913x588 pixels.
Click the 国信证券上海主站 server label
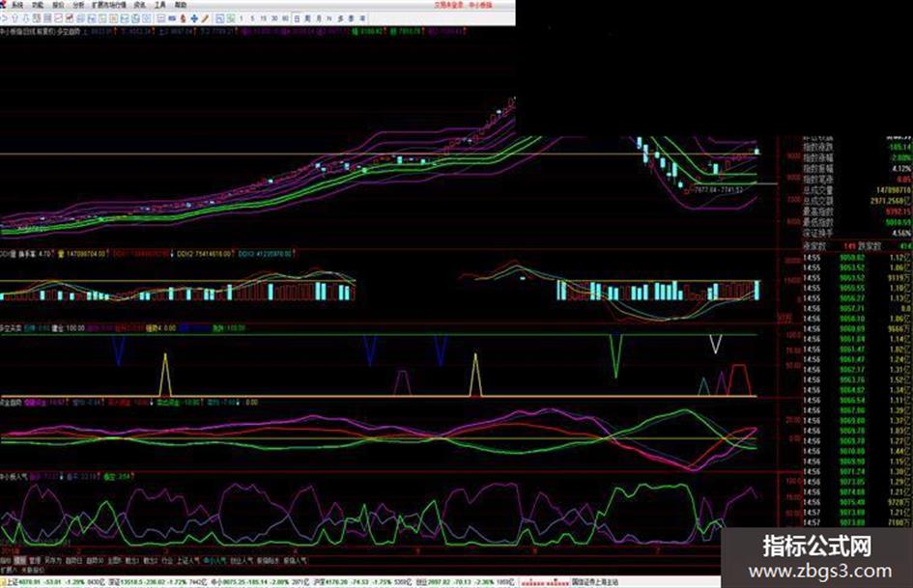coord(595,581)
